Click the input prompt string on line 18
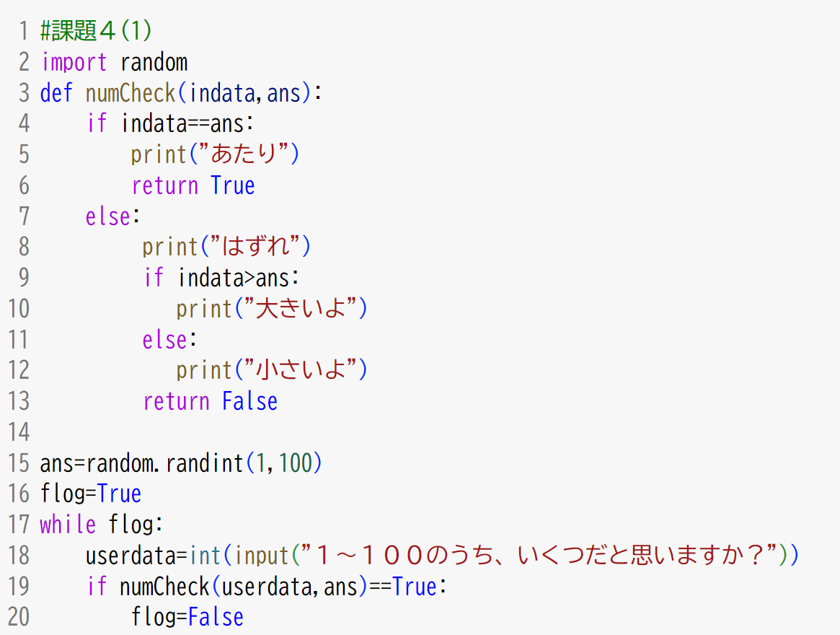Screen dimensions: 840x635 (542, 556)
